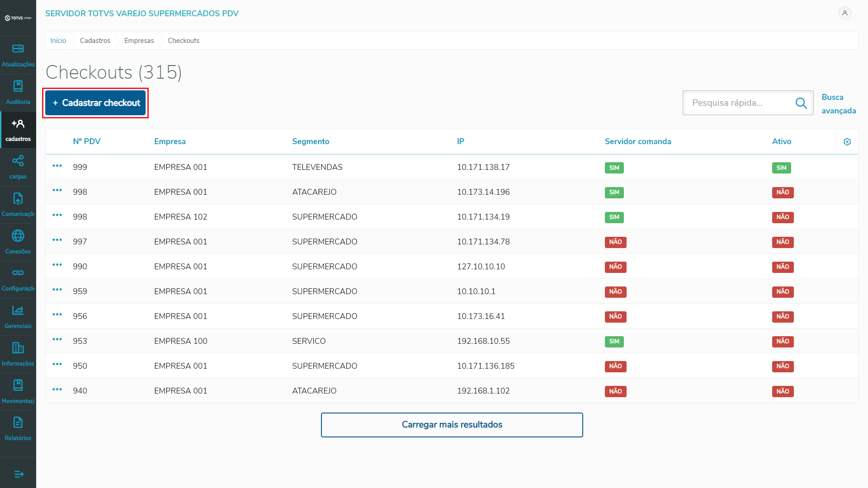This screenshot has width=868, height=488.
Task: Open row actions menu for PDV 999
Action: click(x=57, y=166)
